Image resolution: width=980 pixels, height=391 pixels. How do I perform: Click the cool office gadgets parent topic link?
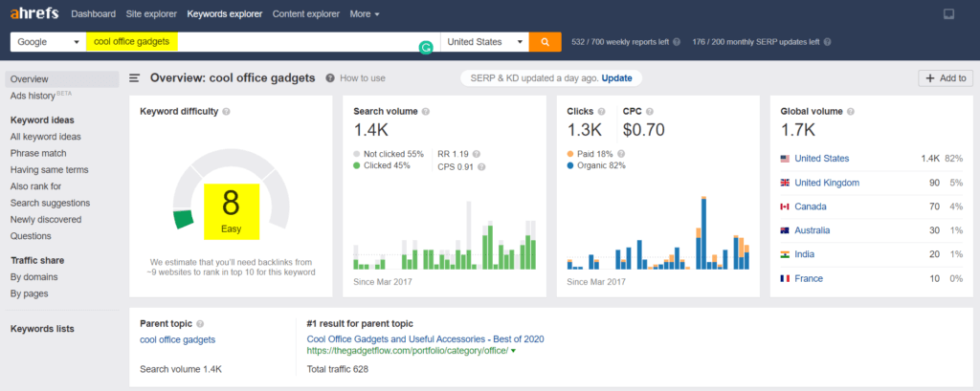point(177,339)
